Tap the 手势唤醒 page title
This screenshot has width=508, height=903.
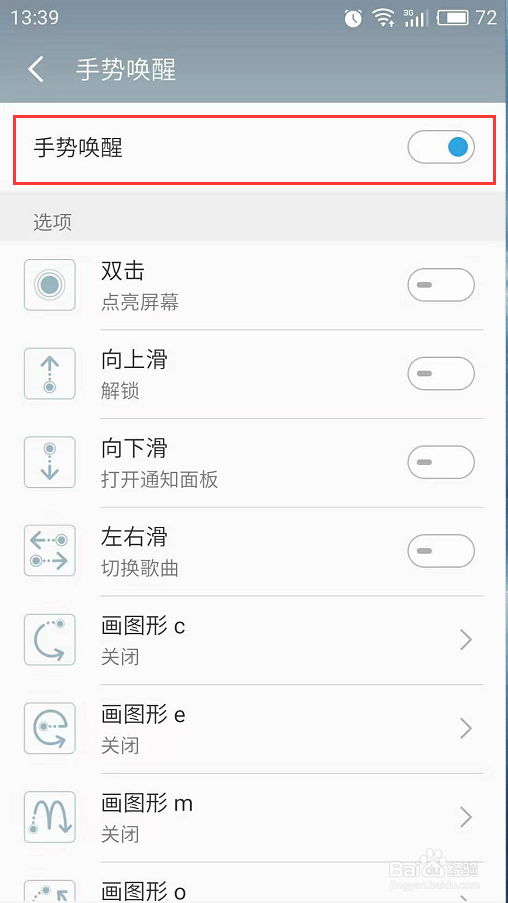point(126,70)
